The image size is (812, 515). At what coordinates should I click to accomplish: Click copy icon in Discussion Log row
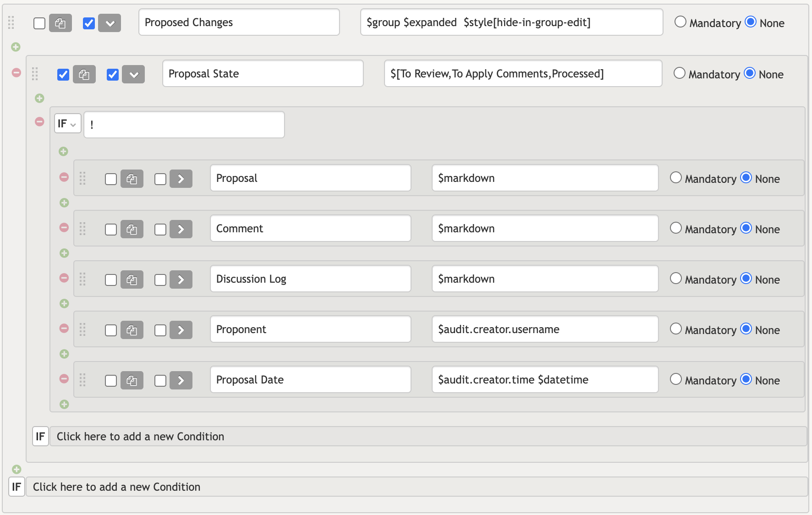(x=132, y=279)
